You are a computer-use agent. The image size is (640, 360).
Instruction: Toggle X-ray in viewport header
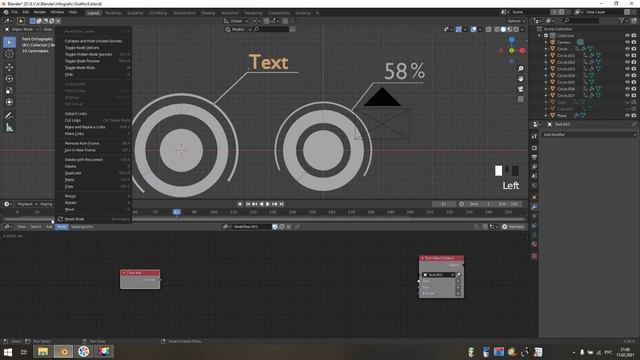[x=489, y=29]
